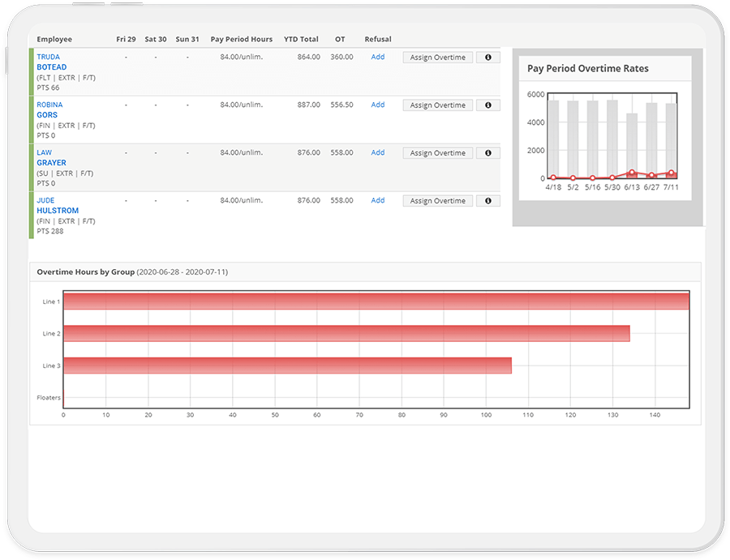The height and width of the screenshot is (560, 730).
Task: Click OT value 556.50
Action: point(341,105)
